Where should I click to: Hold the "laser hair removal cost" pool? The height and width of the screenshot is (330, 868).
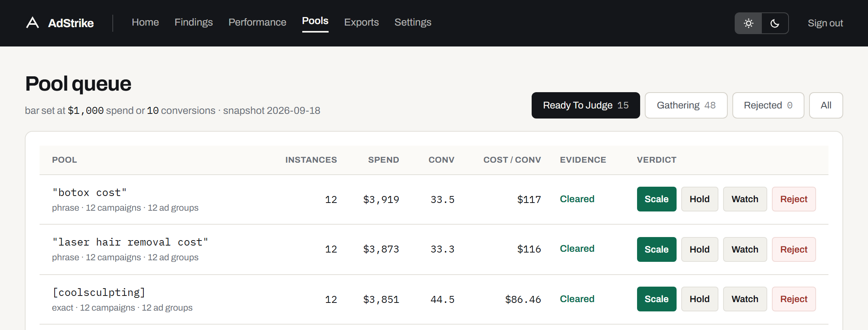click(700, 249)
